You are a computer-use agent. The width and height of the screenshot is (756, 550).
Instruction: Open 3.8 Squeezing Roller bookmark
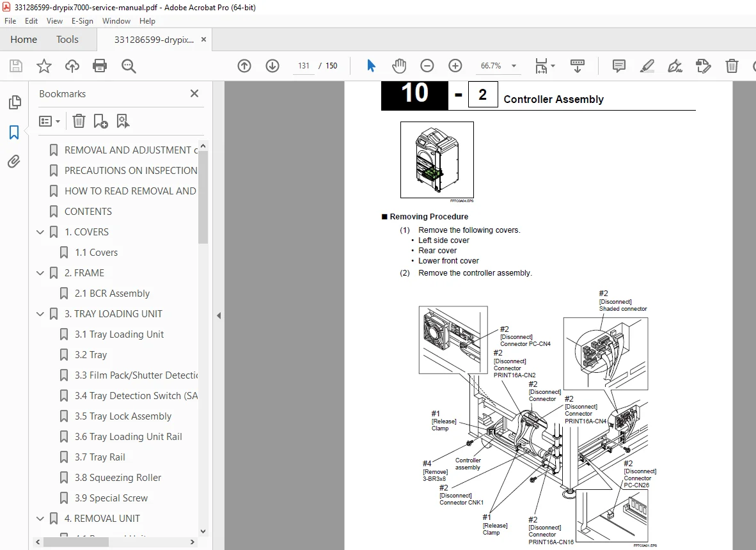click(118, 478)
